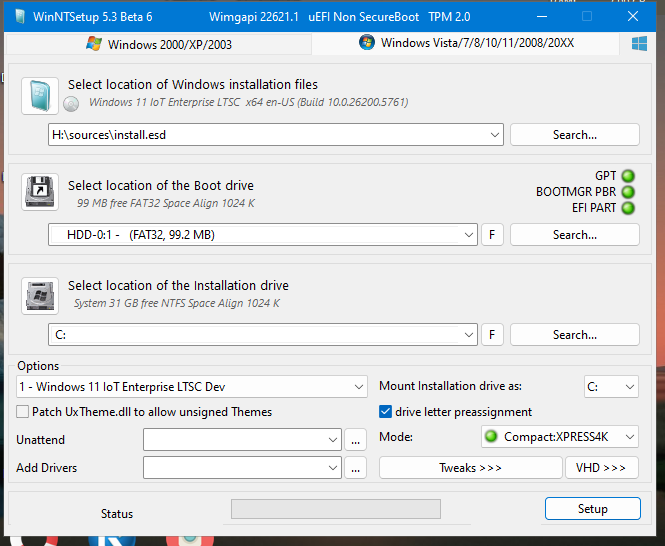665x546 pixels.
Task: Click the Status label
Action: click(117, 514)
